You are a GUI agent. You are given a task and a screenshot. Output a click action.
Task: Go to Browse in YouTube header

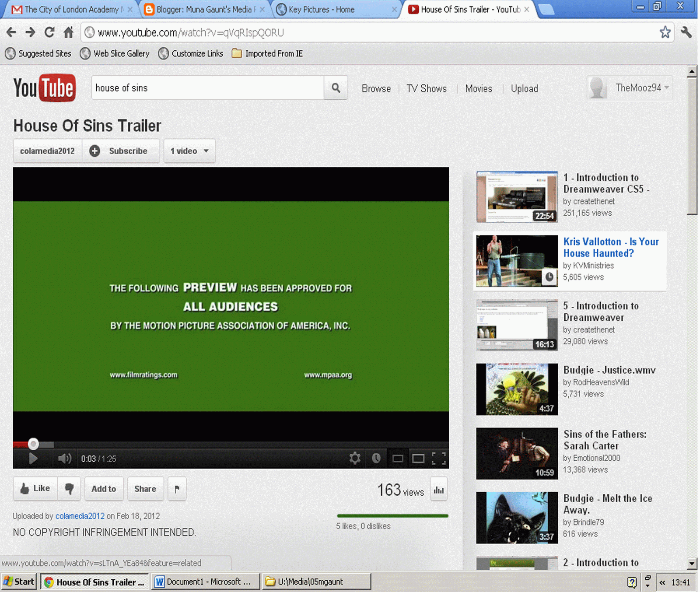(x=376, y=88)
